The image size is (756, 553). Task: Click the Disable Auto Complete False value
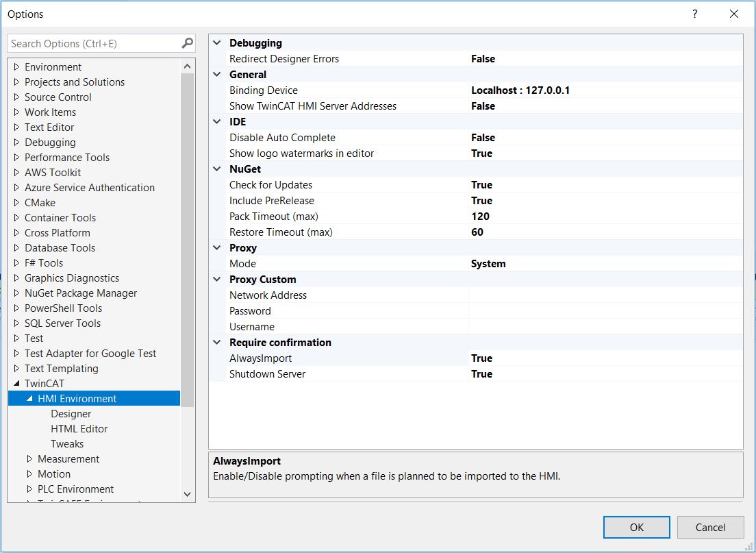(x=483, y=138)
